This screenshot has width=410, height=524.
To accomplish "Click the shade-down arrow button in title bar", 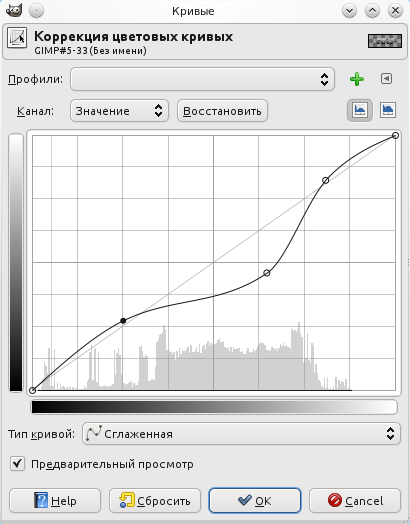I will tap(350, 11).
